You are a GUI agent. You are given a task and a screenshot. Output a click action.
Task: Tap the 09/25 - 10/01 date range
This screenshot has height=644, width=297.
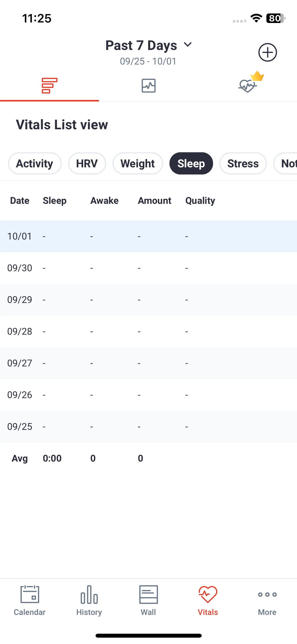pyautogui.click(x=148, y=61)
